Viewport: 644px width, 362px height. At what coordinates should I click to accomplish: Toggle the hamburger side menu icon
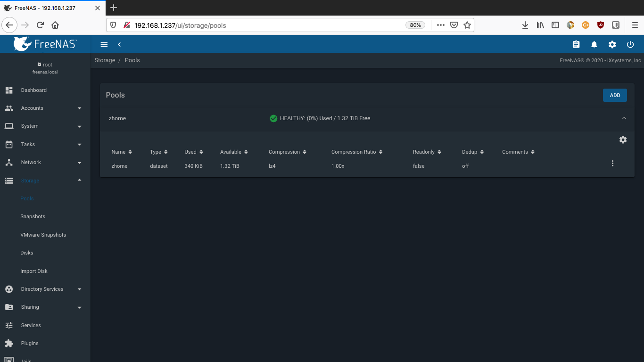(104, 44)
